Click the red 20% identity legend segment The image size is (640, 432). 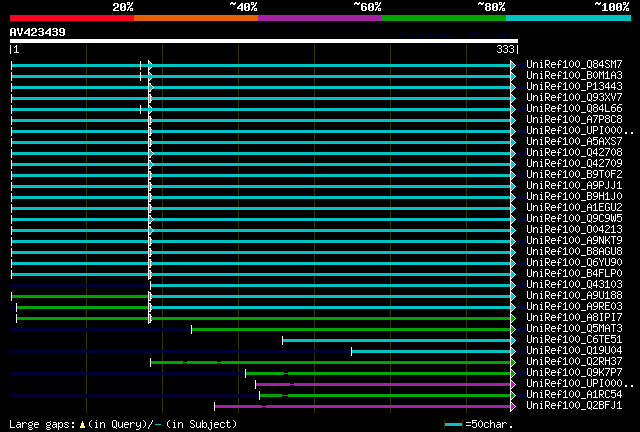coord(72,18)
